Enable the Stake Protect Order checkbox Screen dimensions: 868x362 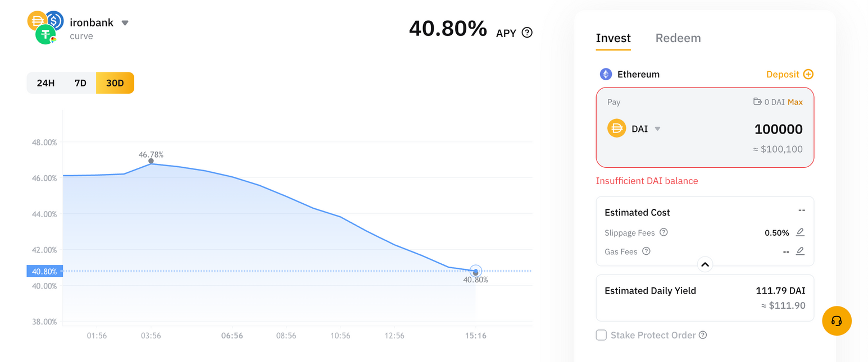coord(601,335)
